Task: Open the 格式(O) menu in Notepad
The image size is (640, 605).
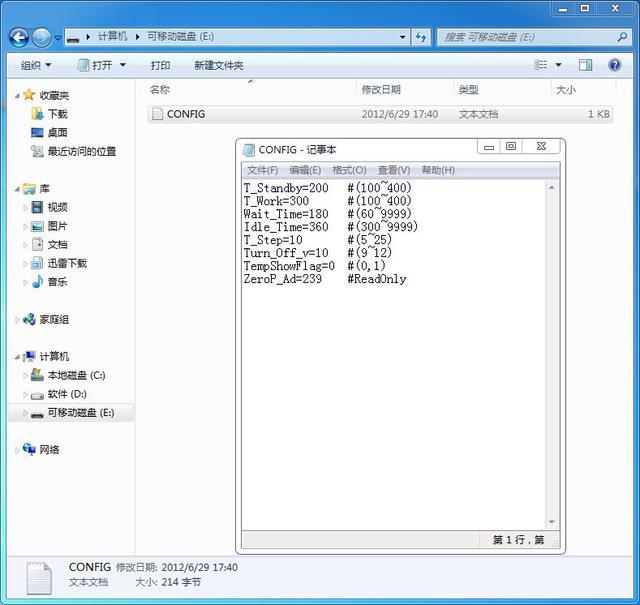Action: (x=349, y=170)
